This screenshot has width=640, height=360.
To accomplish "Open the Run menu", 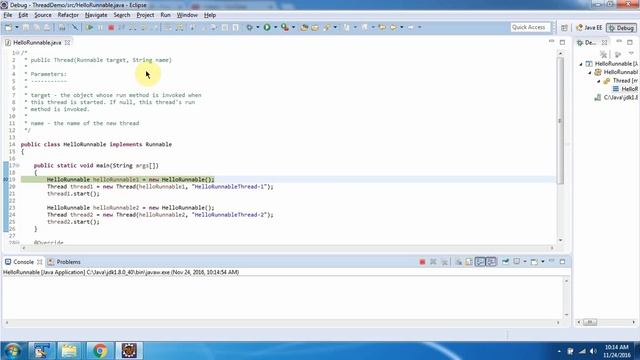I will (x=165, y=15).
